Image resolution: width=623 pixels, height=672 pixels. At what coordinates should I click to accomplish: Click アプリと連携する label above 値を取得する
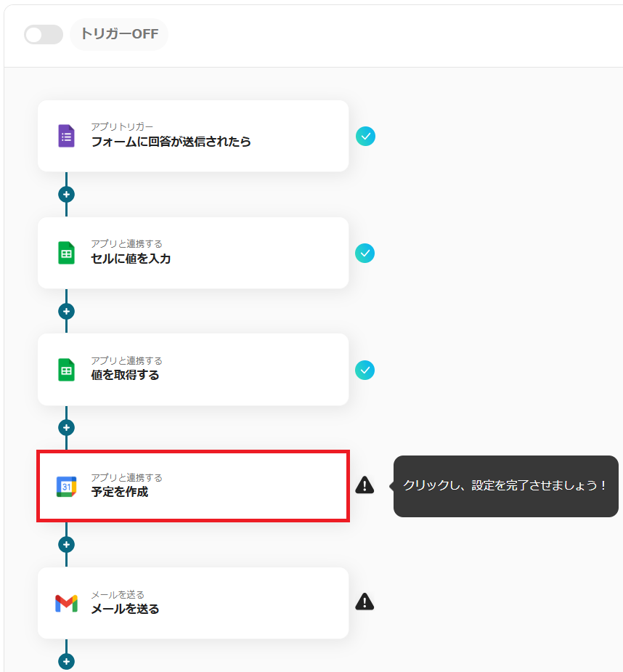coord(127,360)
